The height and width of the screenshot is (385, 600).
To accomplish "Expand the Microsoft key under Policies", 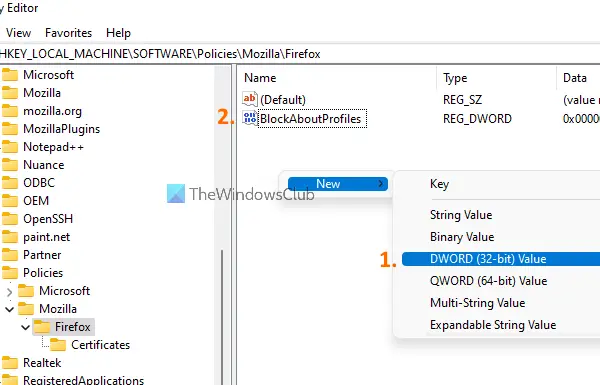I will pyautogui.click(x=10, y=292).
